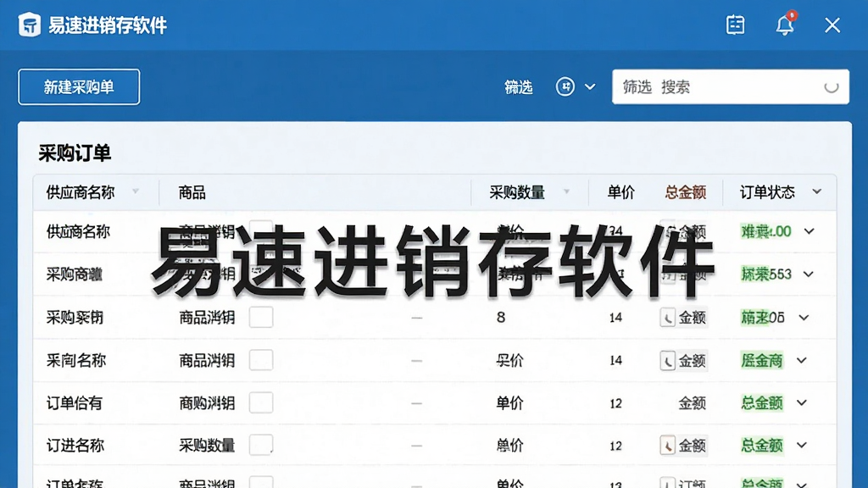Click the round filter icon beside 筛选

click(x=565, y=87)
